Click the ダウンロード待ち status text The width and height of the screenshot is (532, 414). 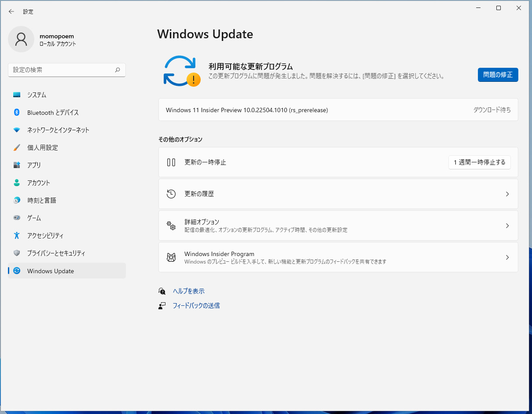coord(492,110)
